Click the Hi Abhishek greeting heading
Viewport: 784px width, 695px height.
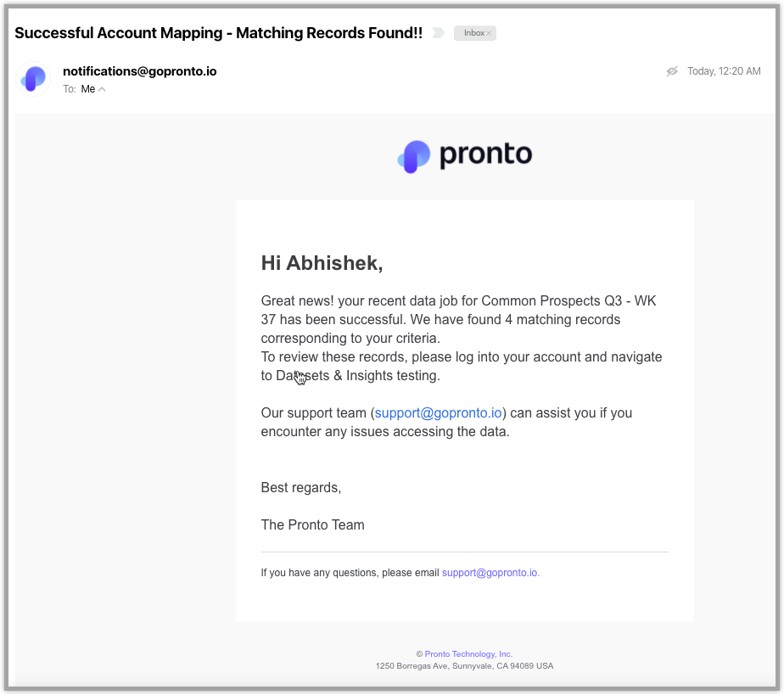tap(322, 263)
